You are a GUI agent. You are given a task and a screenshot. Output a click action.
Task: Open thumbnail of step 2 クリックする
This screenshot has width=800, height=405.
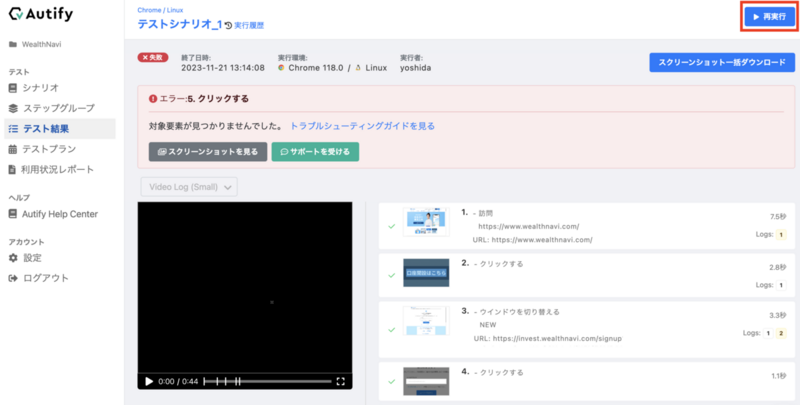point(426,272)
